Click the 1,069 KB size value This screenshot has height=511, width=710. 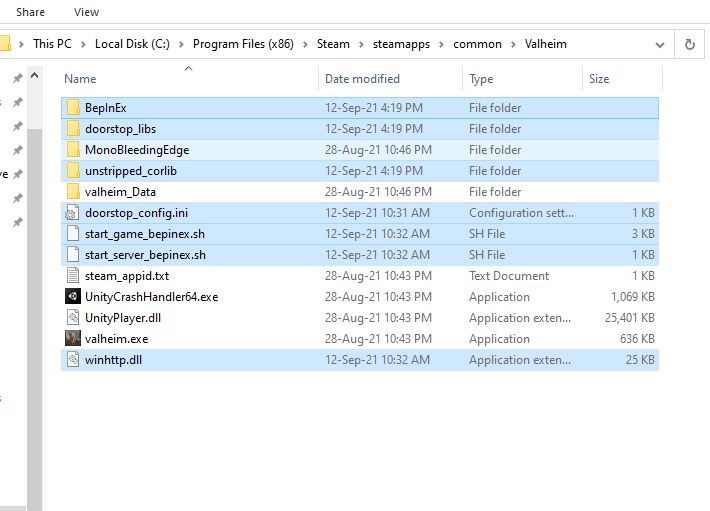tap(633, 297)
